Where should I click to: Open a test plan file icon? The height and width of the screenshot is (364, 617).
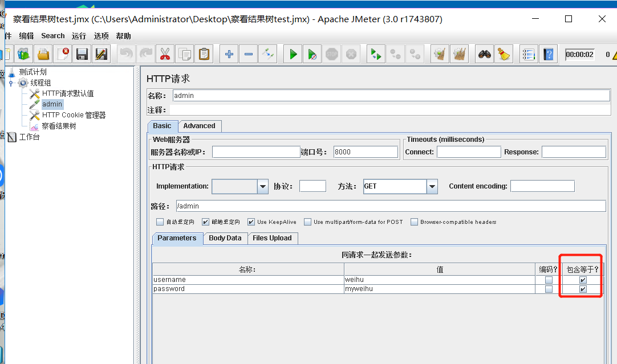[x=43, y=54]
